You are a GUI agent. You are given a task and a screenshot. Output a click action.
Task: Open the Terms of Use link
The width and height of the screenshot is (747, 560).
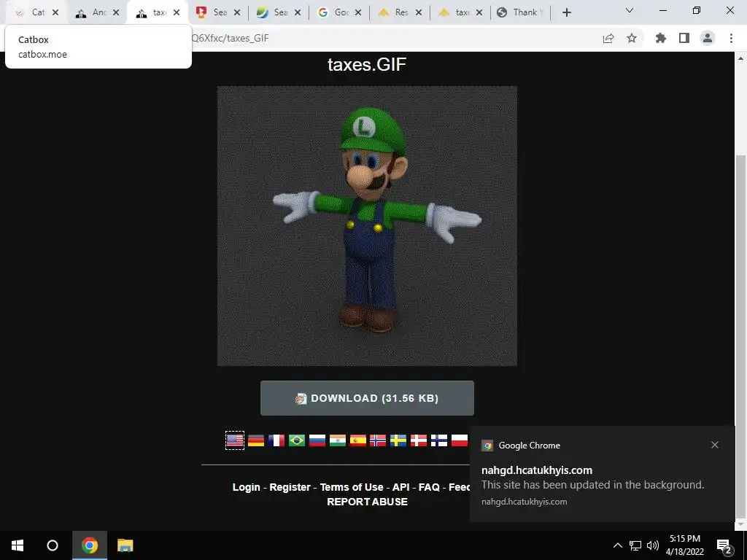352,487
